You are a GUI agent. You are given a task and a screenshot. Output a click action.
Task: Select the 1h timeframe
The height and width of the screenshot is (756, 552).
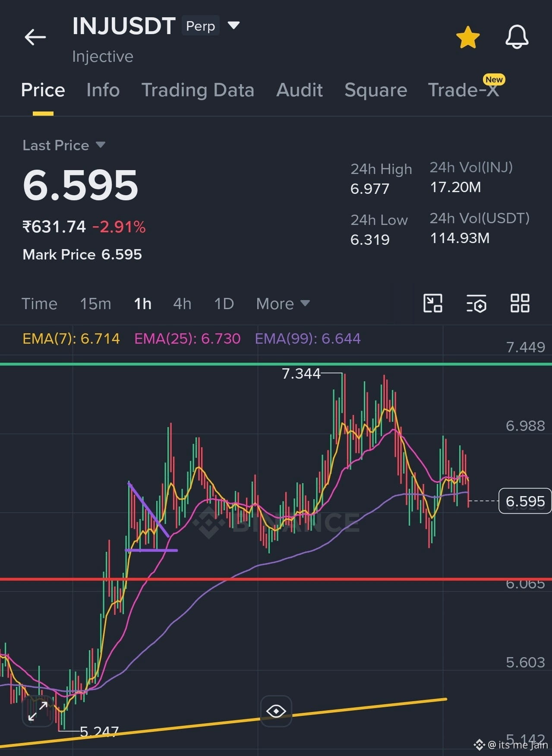click(x=142, y=304)
